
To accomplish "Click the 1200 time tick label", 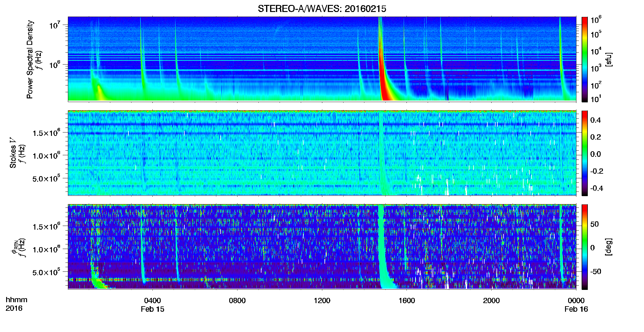I will click(x=322, y=301).
